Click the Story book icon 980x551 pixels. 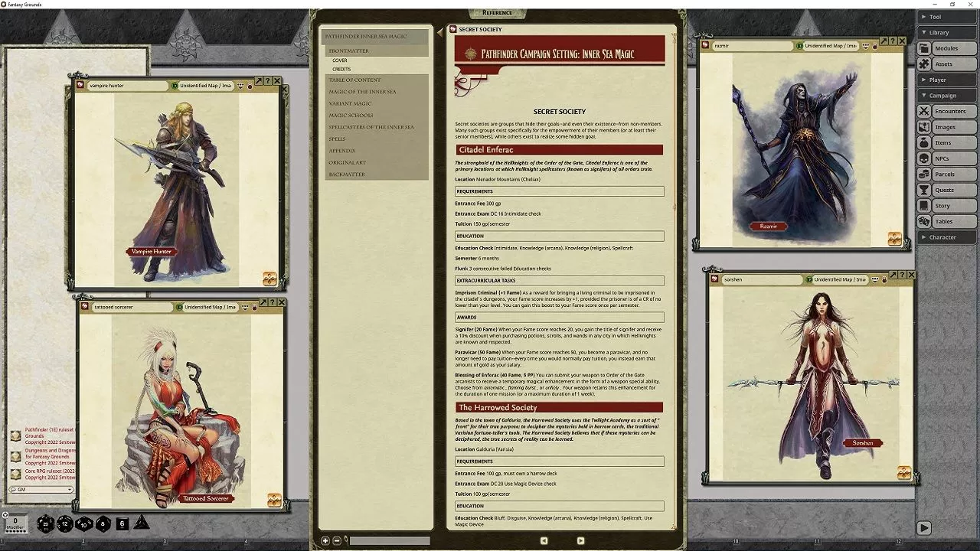coord(924,206)
